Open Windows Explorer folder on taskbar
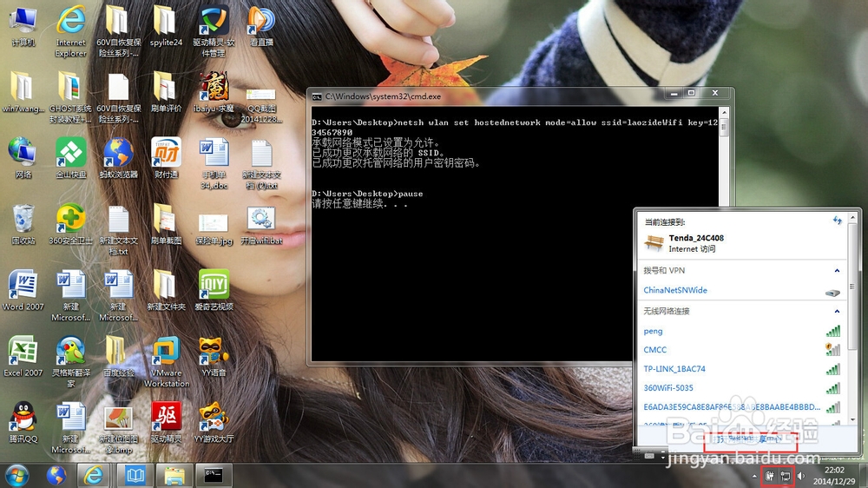This screenshot has height=488, width=868. point(174,476)
